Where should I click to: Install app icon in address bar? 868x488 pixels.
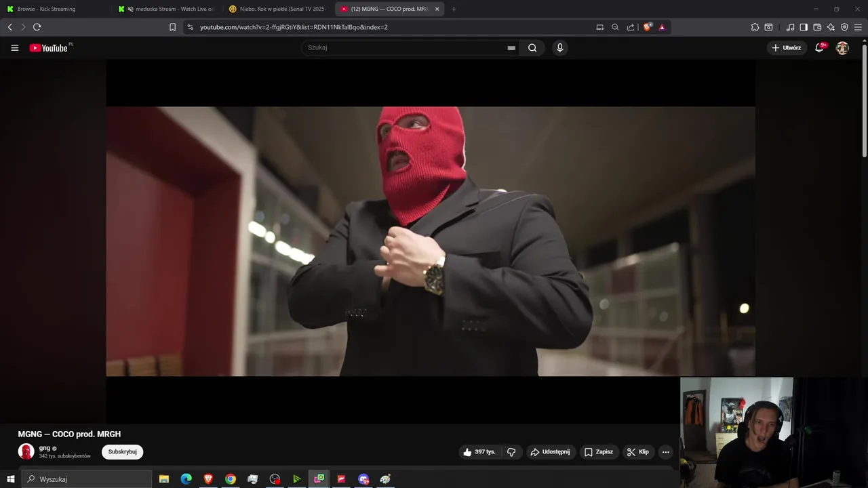pos(599,27)
